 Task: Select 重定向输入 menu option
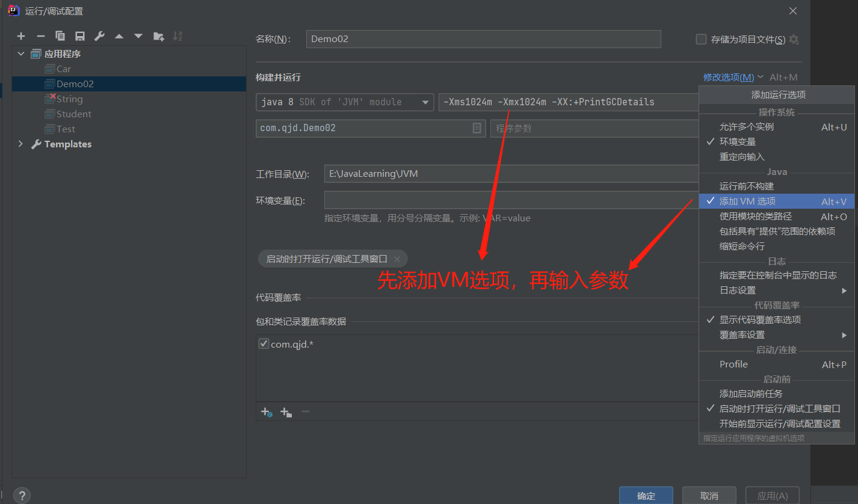pos(777,157)
